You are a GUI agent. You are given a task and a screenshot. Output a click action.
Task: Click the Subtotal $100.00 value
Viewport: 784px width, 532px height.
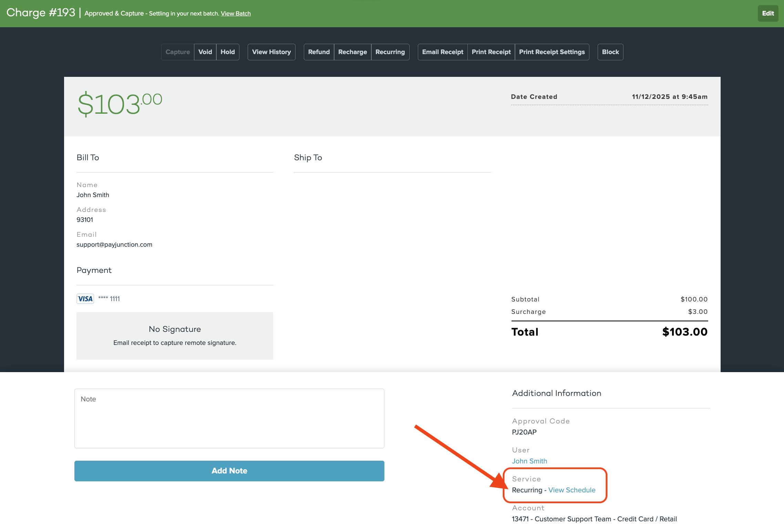pyautogui.click(x=694, y=299)
